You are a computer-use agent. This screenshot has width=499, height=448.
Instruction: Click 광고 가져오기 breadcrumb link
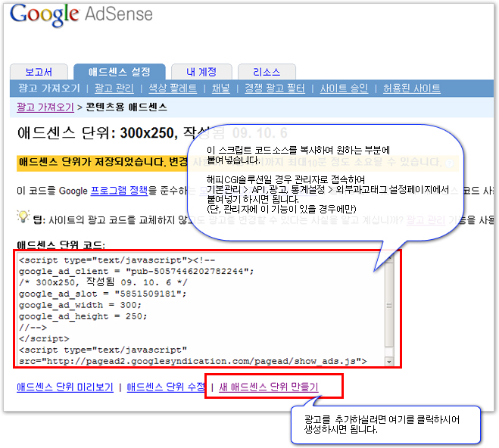coord(45,107)
